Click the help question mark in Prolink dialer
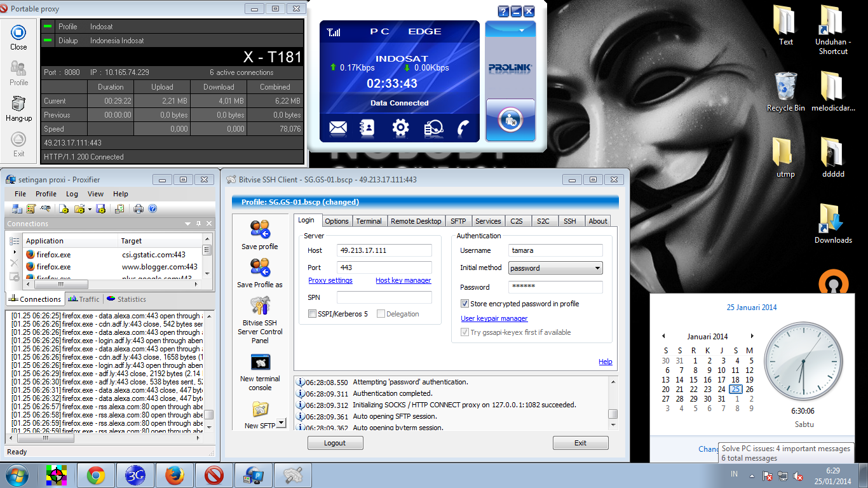This screenshot has width=868, height=488. (x=503, y=11)
